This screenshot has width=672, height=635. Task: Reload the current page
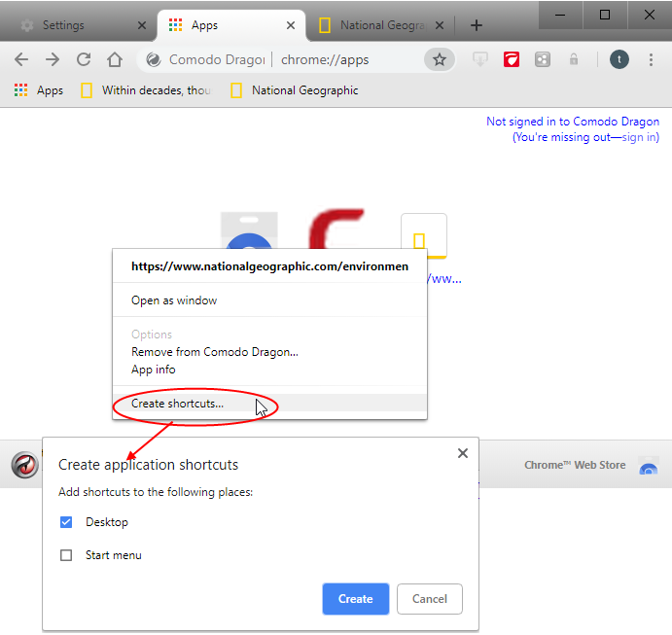pos(84,59)
